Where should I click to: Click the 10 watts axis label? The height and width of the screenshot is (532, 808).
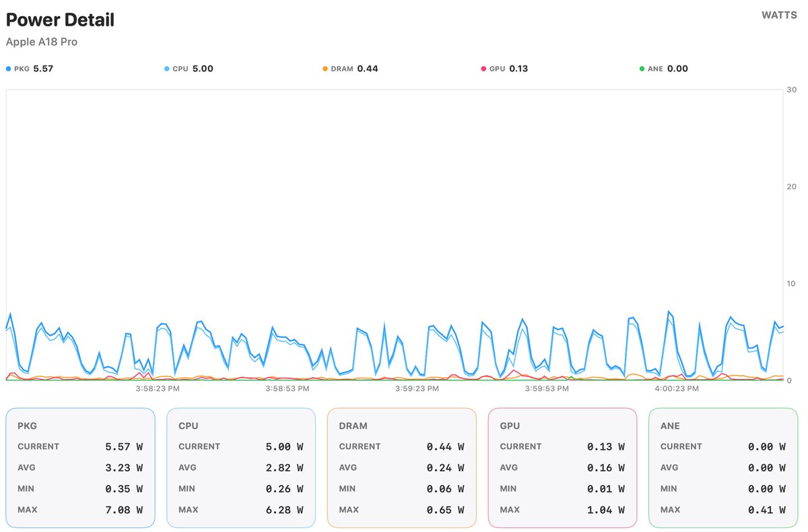coord(791,284)
